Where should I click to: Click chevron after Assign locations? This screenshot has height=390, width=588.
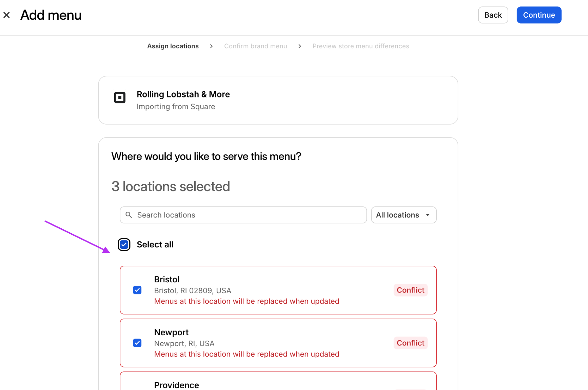(211, 46)
